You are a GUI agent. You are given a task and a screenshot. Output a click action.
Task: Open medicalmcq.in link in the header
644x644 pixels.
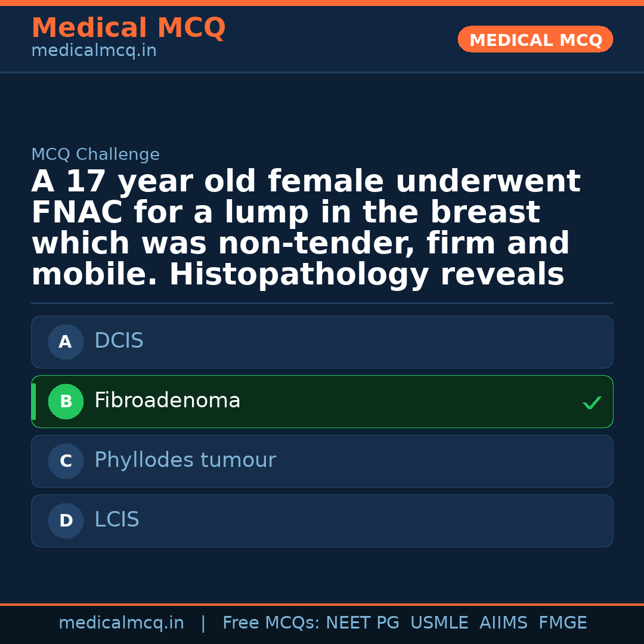94,51
